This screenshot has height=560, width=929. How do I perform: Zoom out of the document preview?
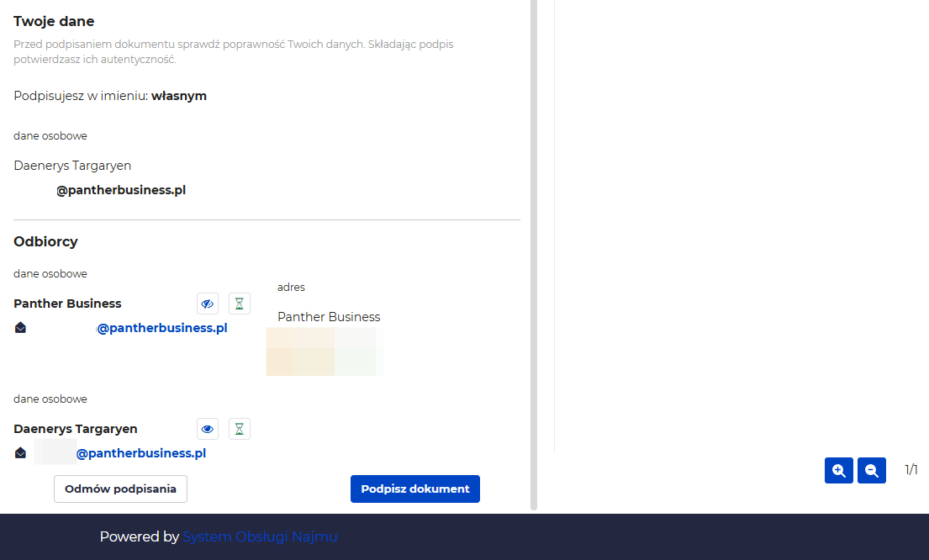point(872,471)
